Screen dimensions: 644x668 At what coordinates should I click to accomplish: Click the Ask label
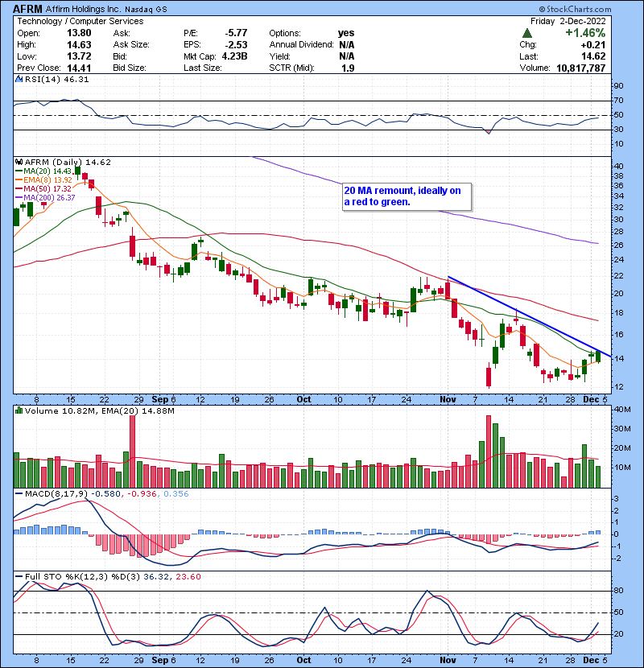(x=122, y=33)
